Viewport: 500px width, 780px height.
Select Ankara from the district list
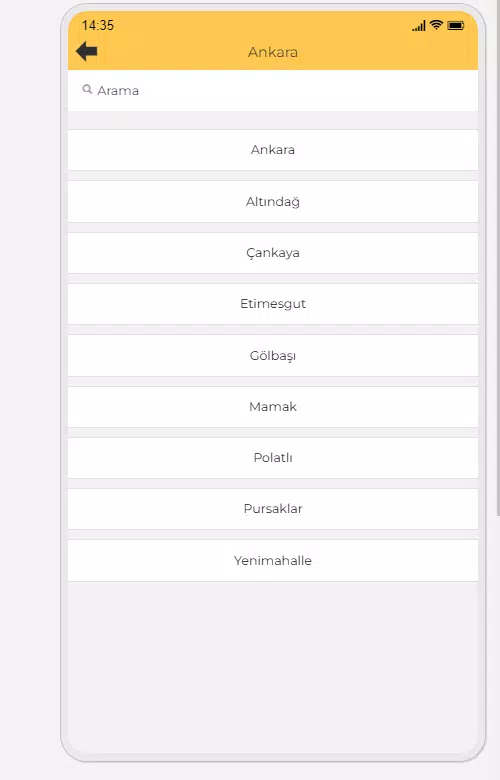273,150
